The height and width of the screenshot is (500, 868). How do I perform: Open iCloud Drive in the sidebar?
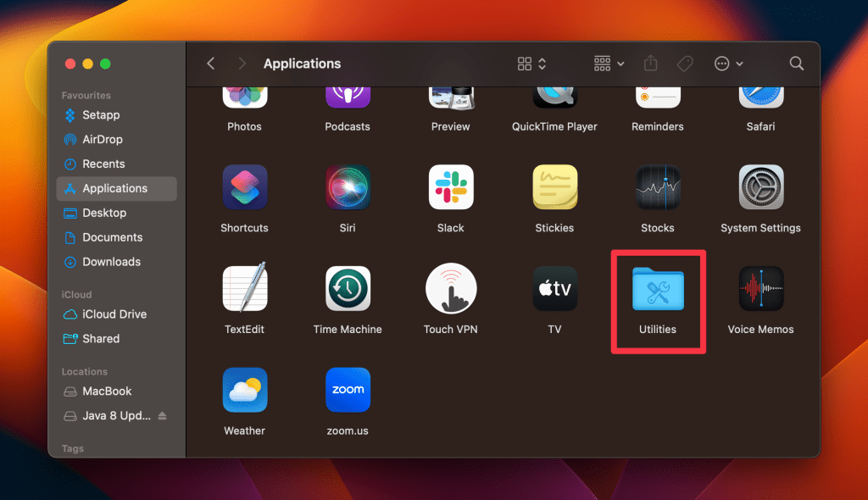tap(117, 314)
